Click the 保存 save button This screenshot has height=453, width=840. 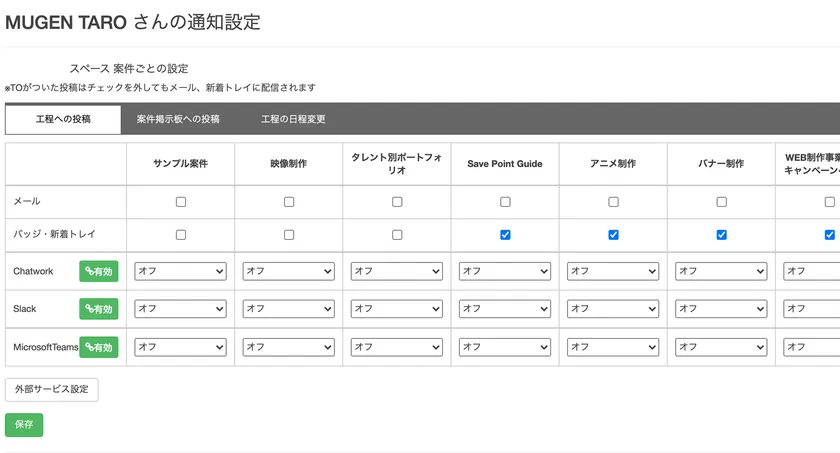click(x=24, y=425)
